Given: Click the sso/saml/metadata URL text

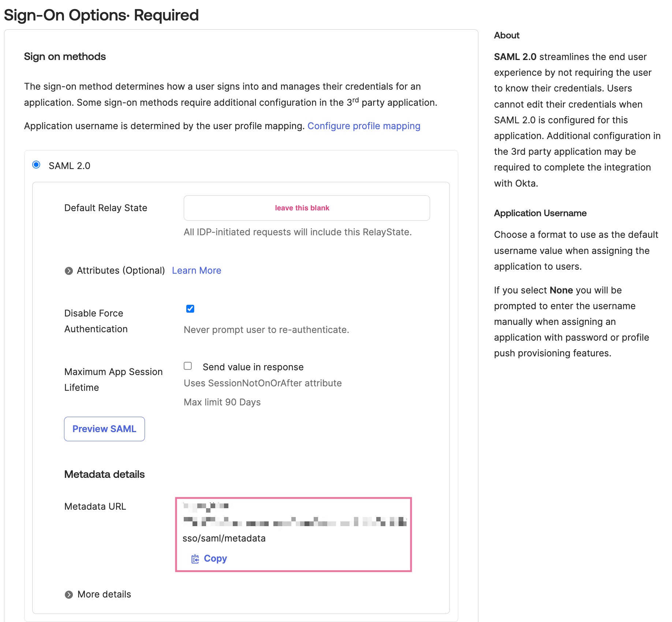Looking at the screenshot, I should tap(224, 538).
